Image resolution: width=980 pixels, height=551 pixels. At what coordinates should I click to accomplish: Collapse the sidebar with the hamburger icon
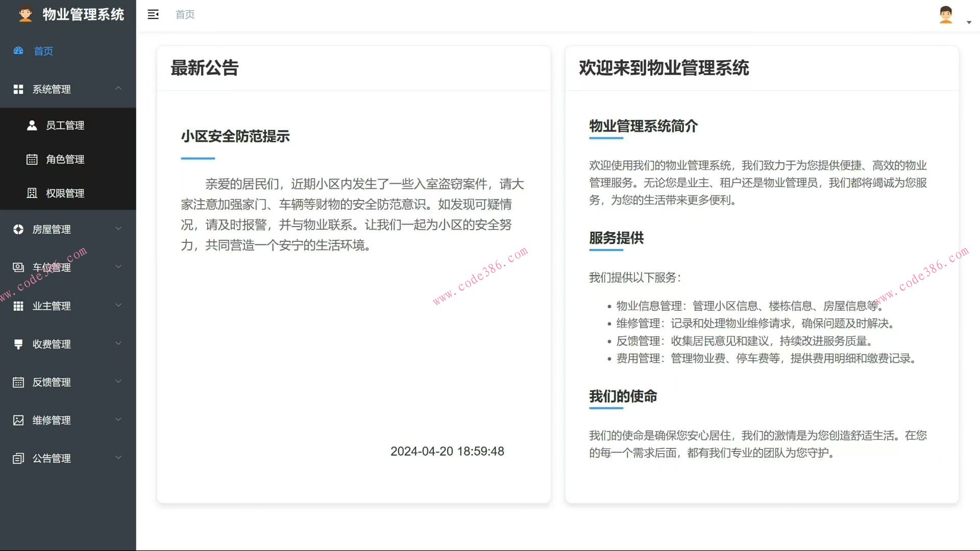(153, 14)
